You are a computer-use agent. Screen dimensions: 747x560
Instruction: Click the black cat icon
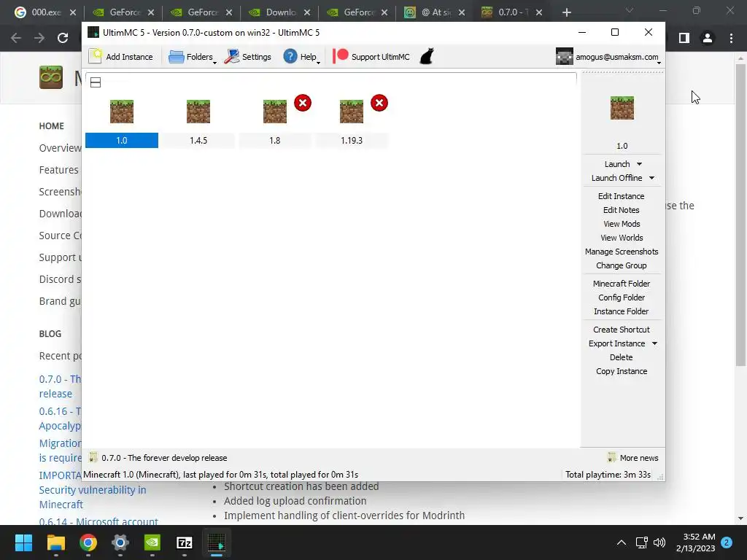(x=427, y=56)
